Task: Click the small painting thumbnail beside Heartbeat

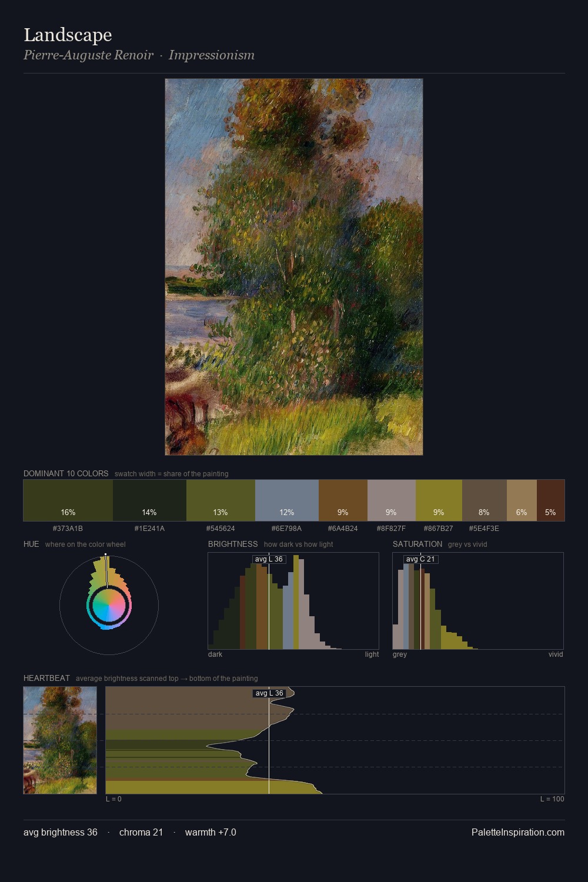Action: click(60, 740)
